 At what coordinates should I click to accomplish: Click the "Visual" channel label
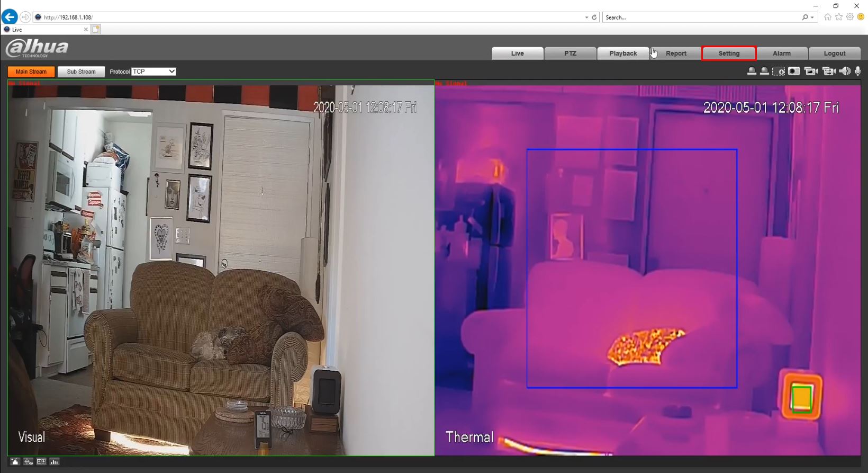[32, 437]
